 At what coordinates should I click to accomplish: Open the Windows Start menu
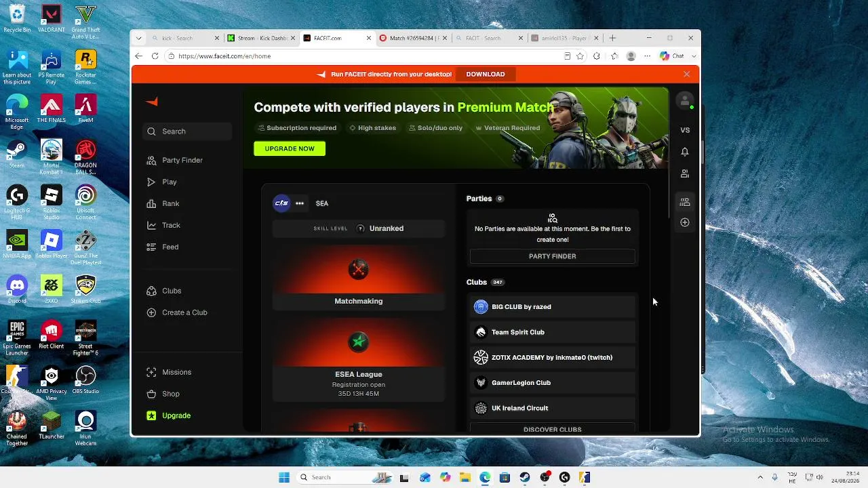click(x=283, y=477)
